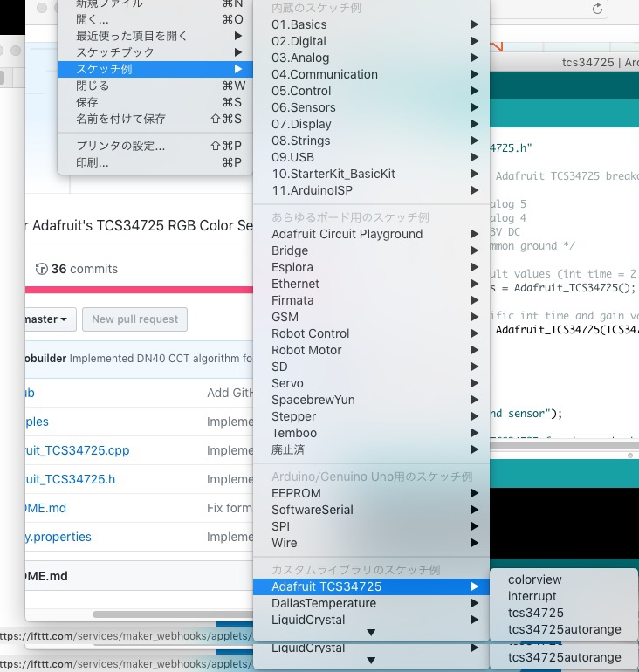
Task: Open the y.properties file link
Action: pyautogui.click(x=58, y=537)
